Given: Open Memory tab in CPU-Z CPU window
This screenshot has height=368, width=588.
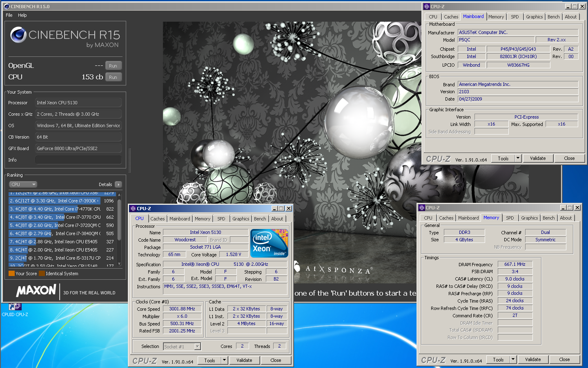Looking at the screenshot, I should click(x=203, y=219).
